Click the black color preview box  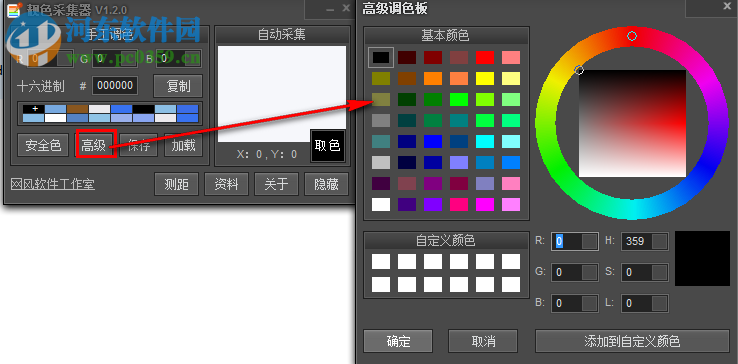(x=702, y=258)
